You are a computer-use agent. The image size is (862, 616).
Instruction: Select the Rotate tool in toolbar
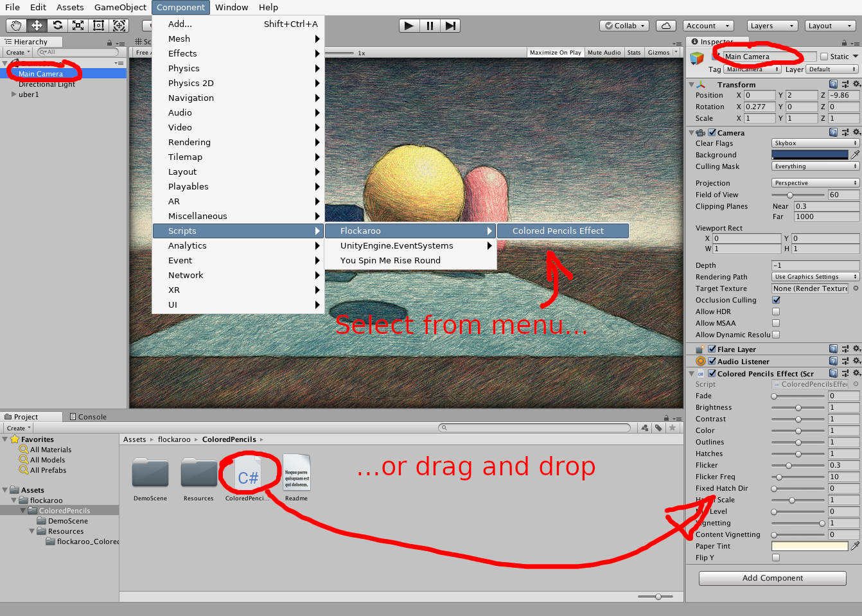(58, 26)
